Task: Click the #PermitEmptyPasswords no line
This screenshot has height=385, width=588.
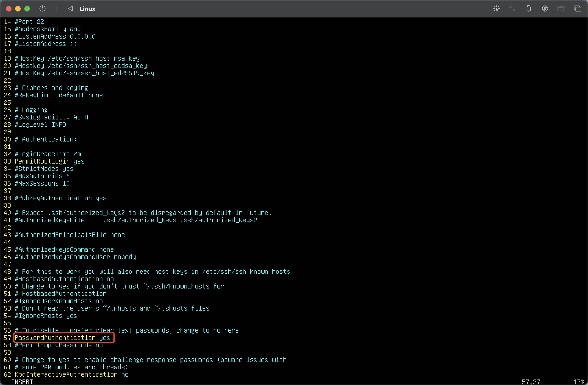Action: [x=59, y=345]
